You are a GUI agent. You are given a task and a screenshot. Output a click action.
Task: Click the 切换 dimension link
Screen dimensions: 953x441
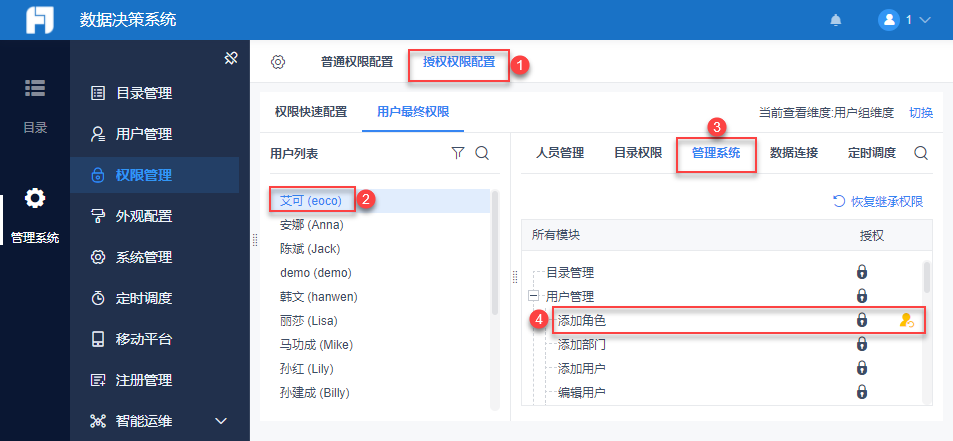920,113
